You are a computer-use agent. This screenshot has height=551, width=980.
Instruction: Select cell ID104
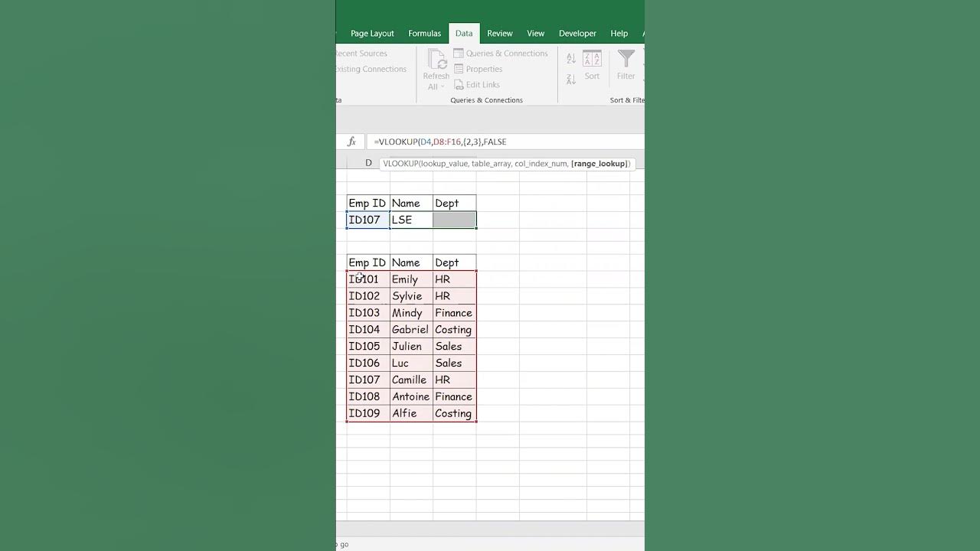(x=368, y=330)
